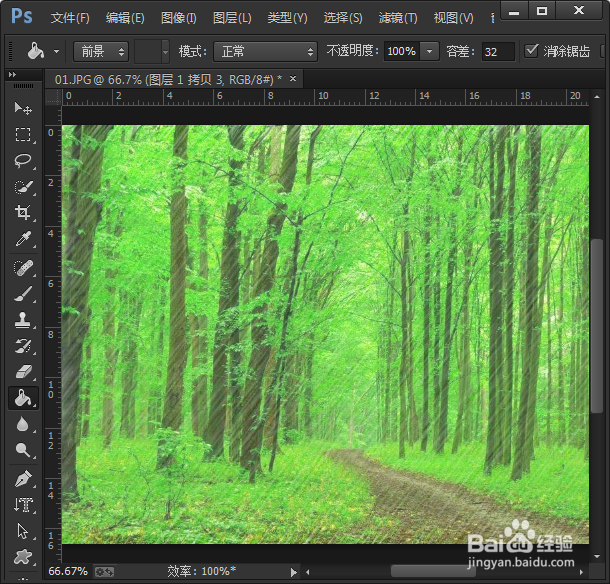Select the Rectangular Marquee tool
610x584 pixels.
[23, 134]
